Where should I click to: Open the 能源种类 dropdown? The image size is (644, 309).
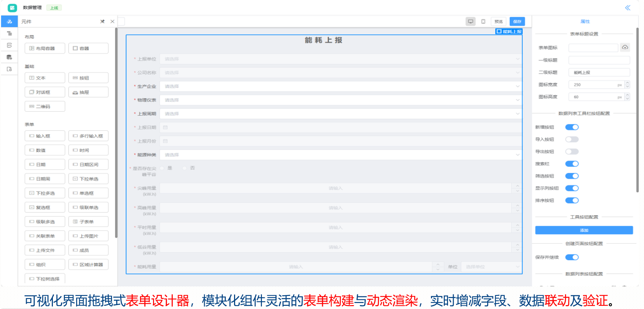pyautogui.click(x=341, y=155)
